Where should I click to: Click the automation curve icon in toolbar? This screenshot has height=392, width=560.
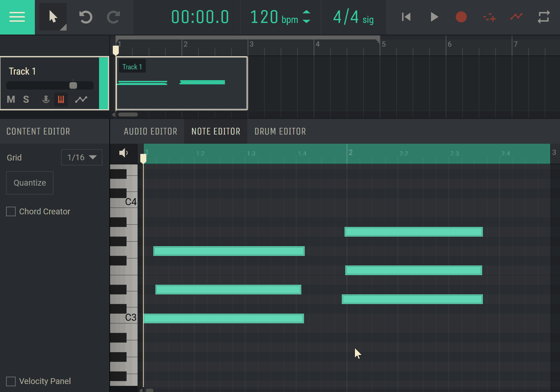tap(516, 17)
